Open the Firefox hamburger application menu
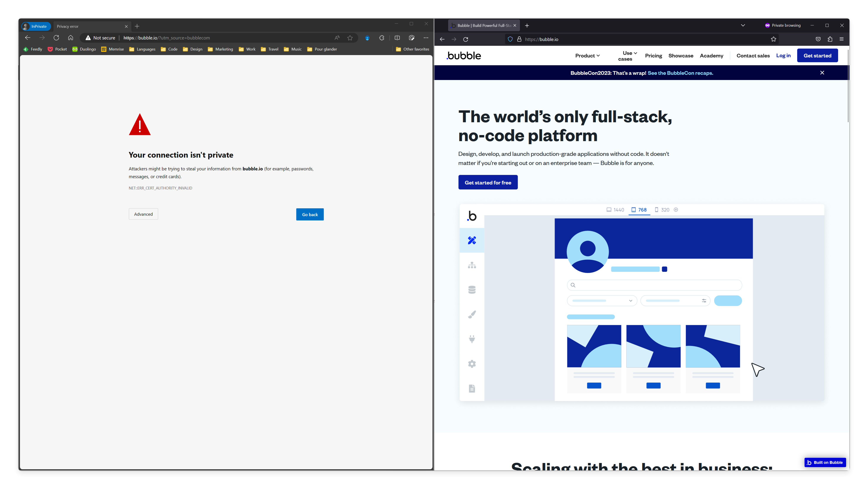 coord(841,39)
